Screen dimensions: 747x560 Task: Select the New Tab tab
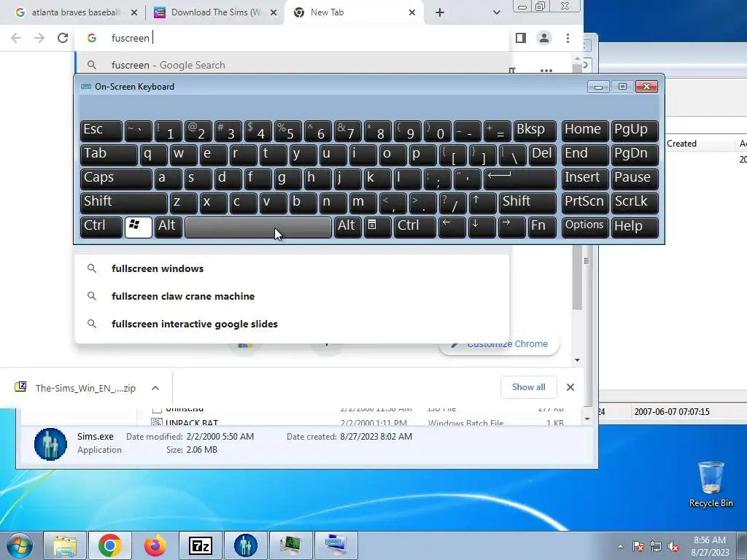pyautogui.click(x=355, y=12)
